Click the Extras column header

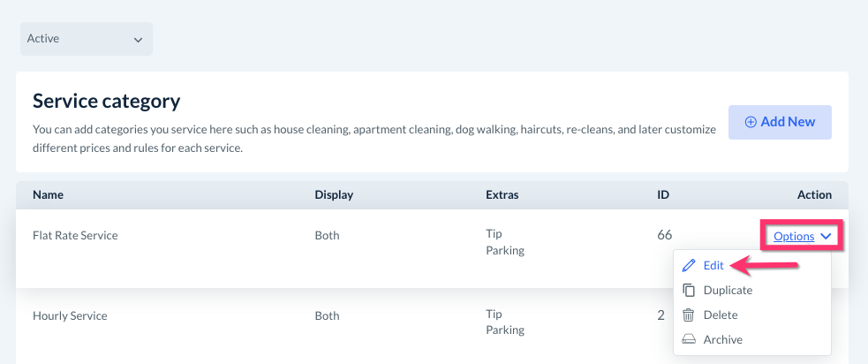click(502, 194)
